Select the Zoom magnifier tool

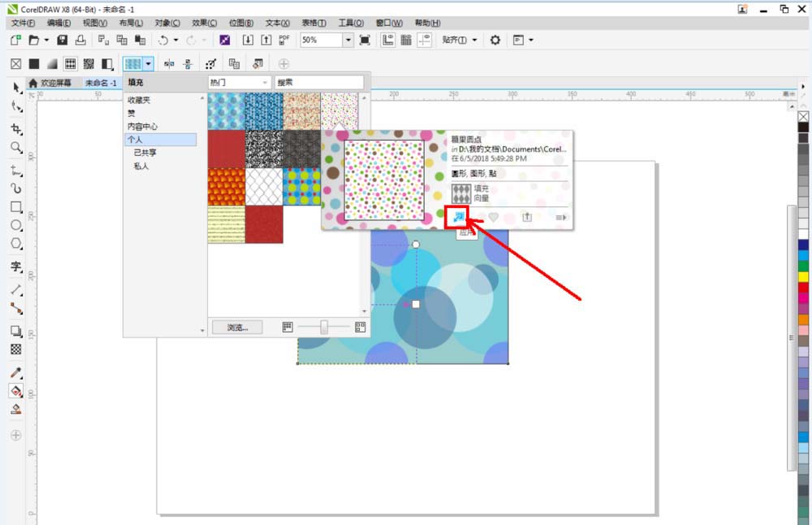tap(15, 147)
